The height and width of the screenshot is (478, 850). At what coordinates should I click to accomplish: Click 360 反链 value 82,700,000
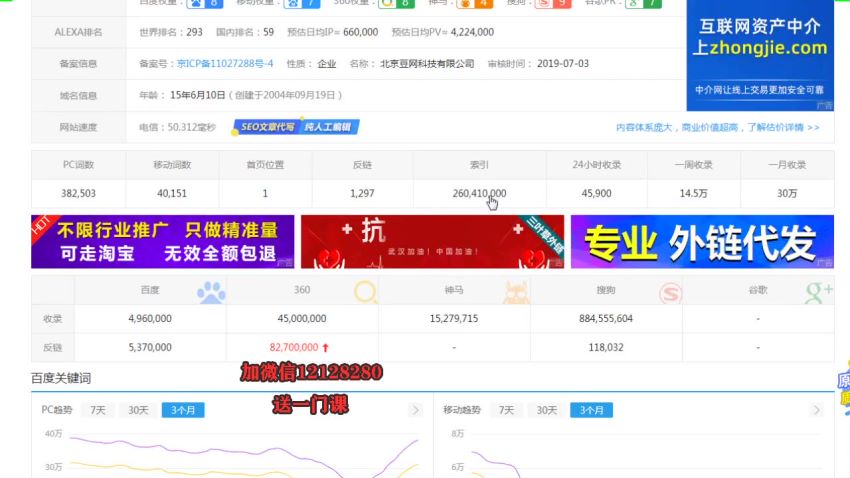[x=294, y=347]
